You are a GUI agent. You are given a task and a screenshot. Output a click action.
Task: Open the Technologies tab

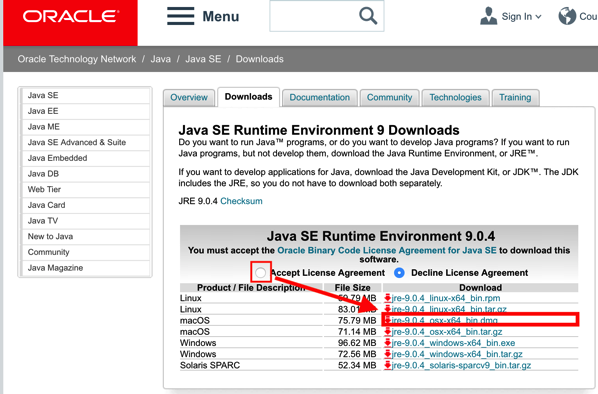[455, 98]
